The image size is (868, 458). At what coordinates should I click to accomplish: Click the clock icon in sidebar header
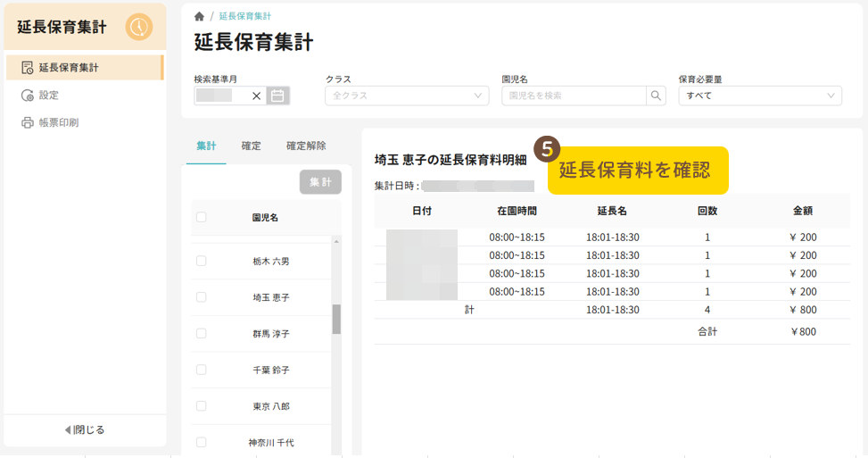point(138,28)
